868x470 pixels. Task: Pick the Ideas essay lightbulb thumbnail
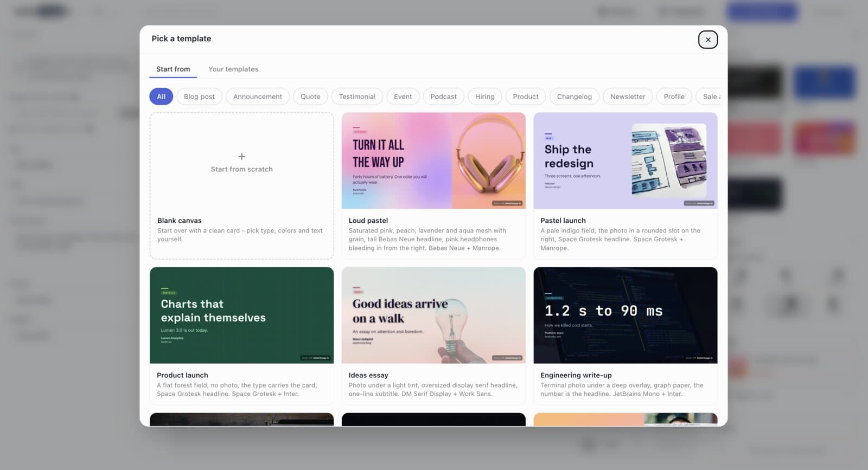[433, 315]
